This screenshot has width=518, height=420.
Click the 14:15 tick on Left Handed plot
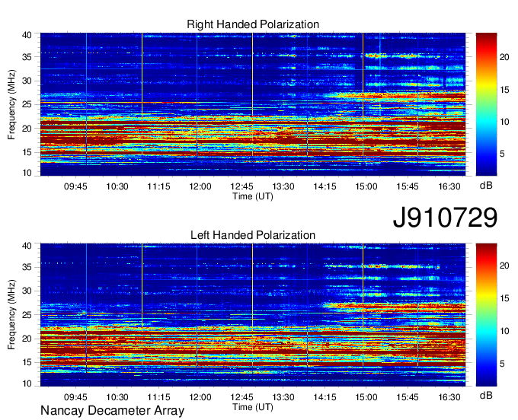325,397
